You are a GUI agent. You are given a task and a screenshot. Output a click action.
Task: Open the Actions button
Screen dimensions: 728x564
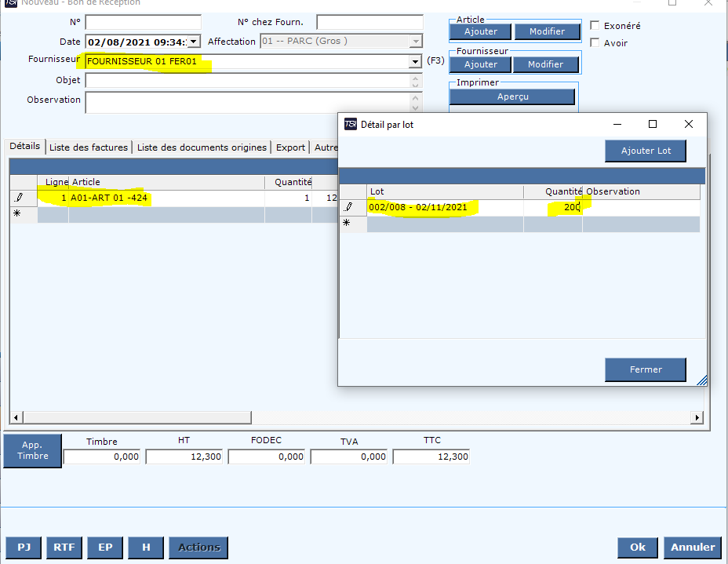(x=198, y=548)
